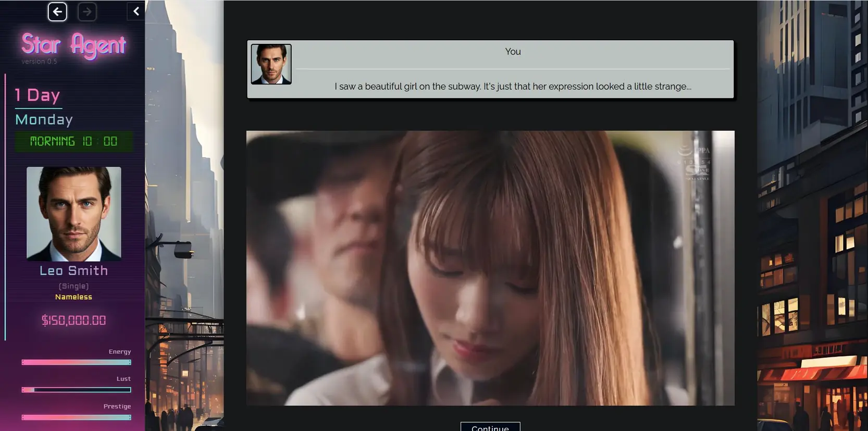The image size is (868, 431).
Task: Click the Energy stat bar
Action: (x=76, y=362)
